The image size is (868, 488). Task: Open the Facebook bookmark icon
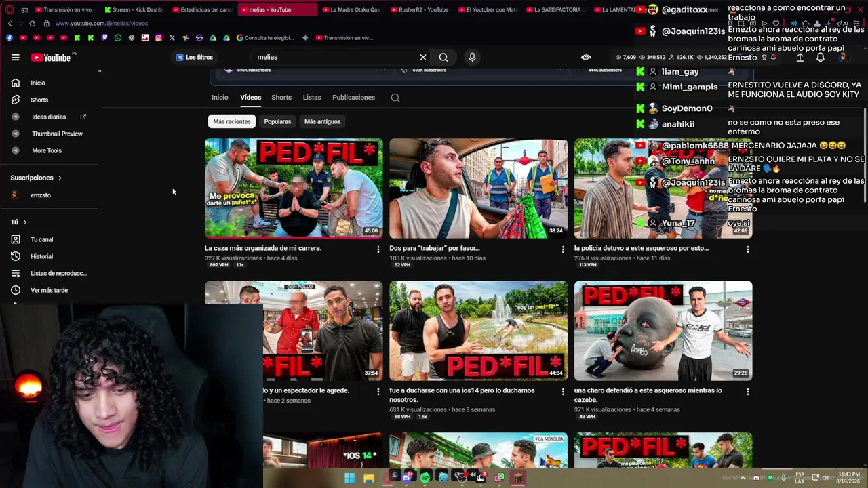tap(9, 38)
